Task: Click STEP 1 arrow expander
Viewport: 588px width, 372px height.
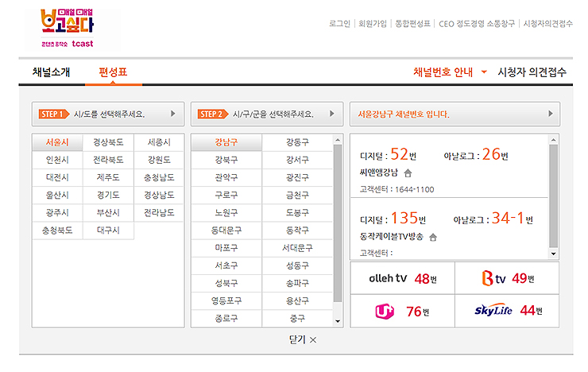Action: point(173,114)
